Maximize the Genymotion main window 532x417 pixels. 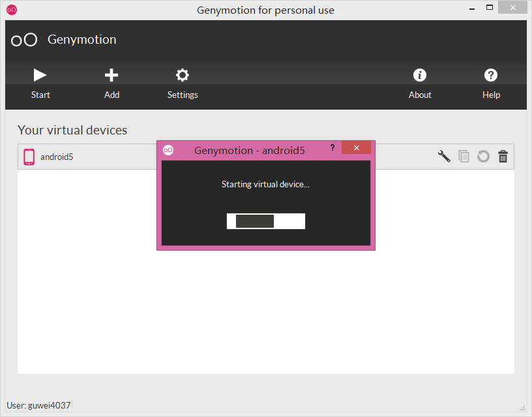(489, 7)
